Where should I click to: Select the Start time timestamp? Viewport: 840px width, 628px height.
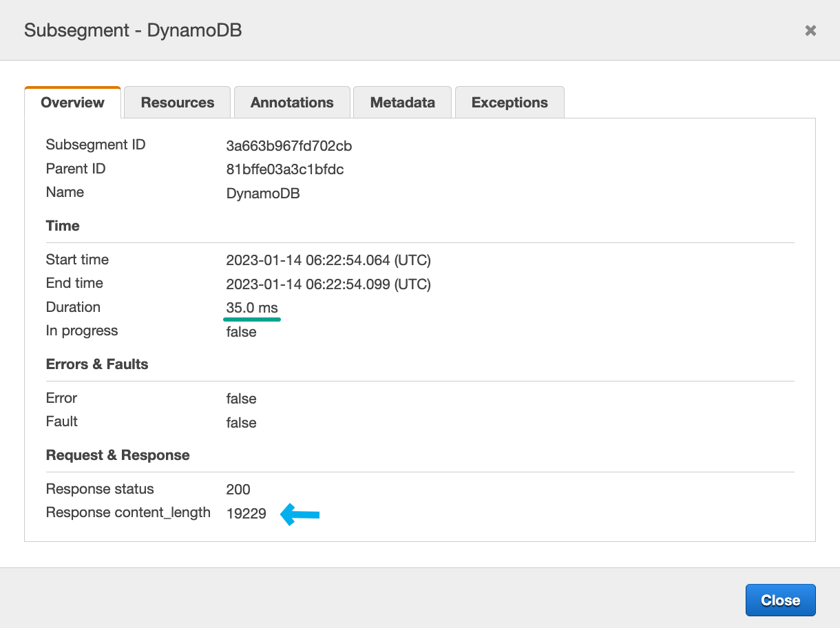point(328,260)
